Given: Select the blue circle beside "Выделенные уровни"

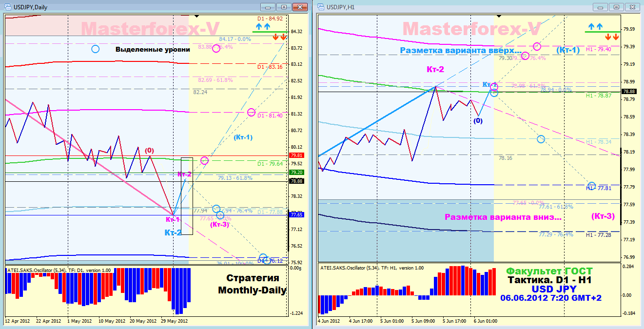Looking at the screenshot, I should coord(95,49).
